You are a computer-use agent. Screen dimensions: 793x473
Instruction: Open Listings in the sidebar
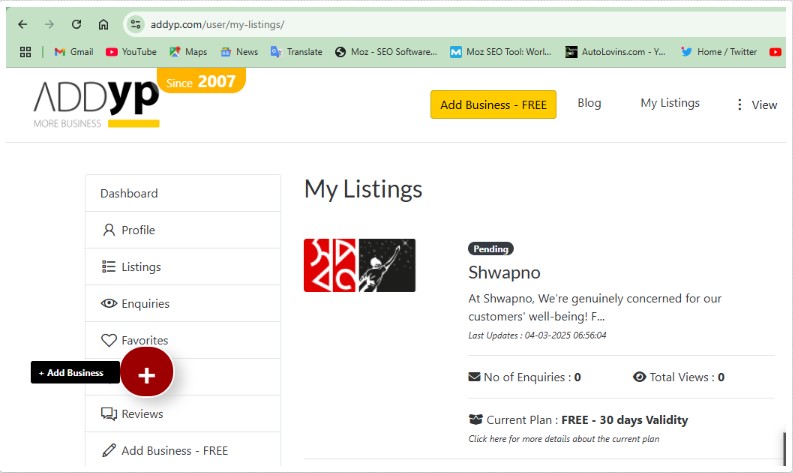tap(183, 267)
